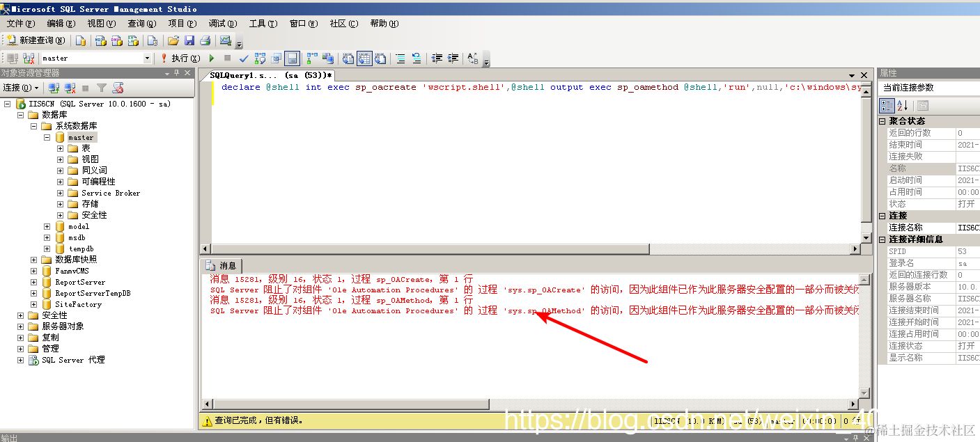Click the decrease indent icon

(437, 58)
